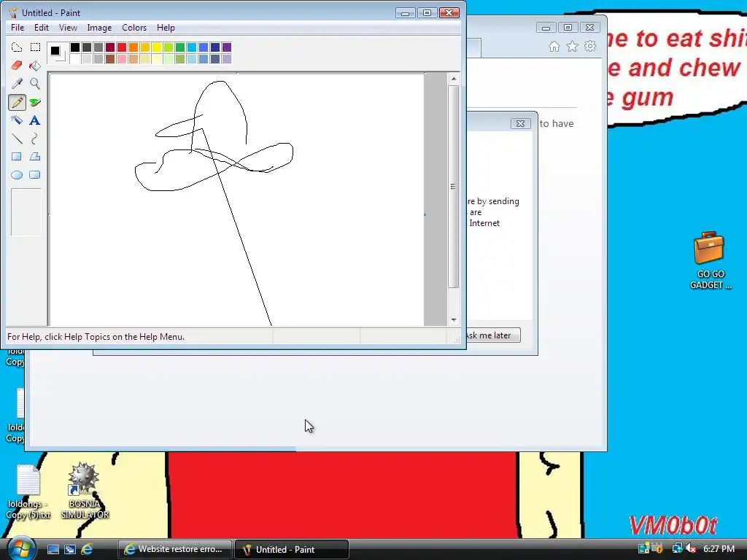The height and width of the screenshot is (560, 747).
Task: Select BOSNIA SIMULATOR desktop icon
Action: pos(85,491)
